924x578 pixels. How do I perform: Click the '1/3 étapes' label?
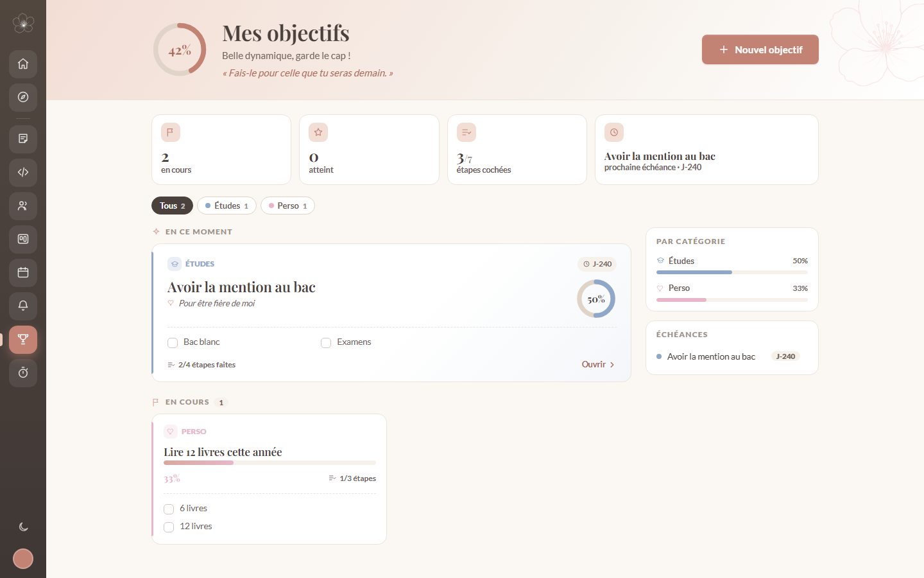(x=352, y=478)
